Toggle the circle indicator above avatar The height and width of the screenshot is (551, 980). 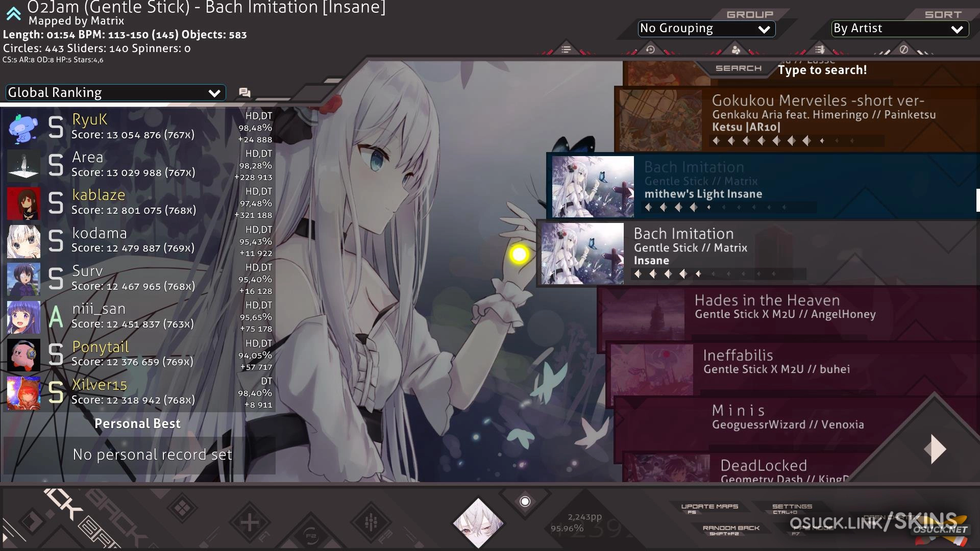[525, 502]
